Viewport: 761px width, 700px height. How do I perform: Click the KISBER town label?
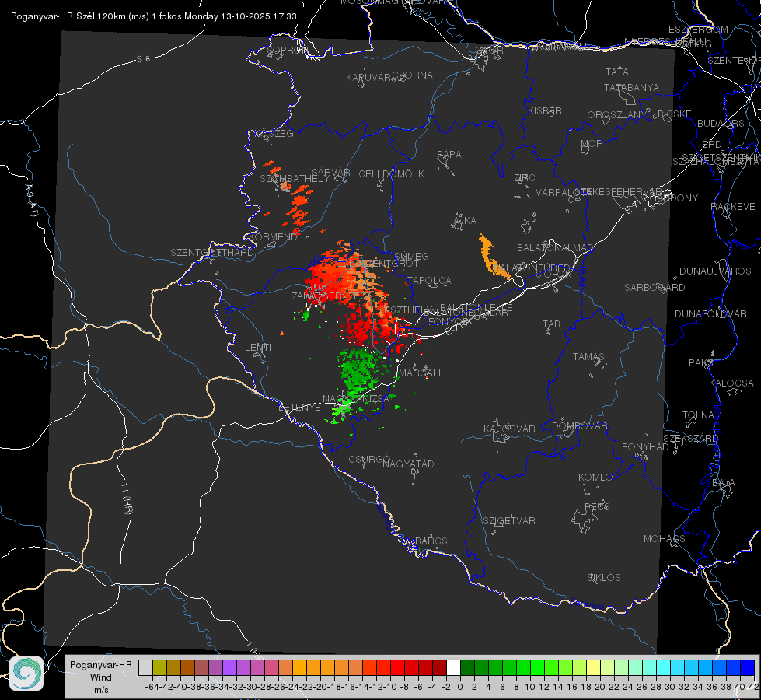pyautogui.click(x=545, y=111)
